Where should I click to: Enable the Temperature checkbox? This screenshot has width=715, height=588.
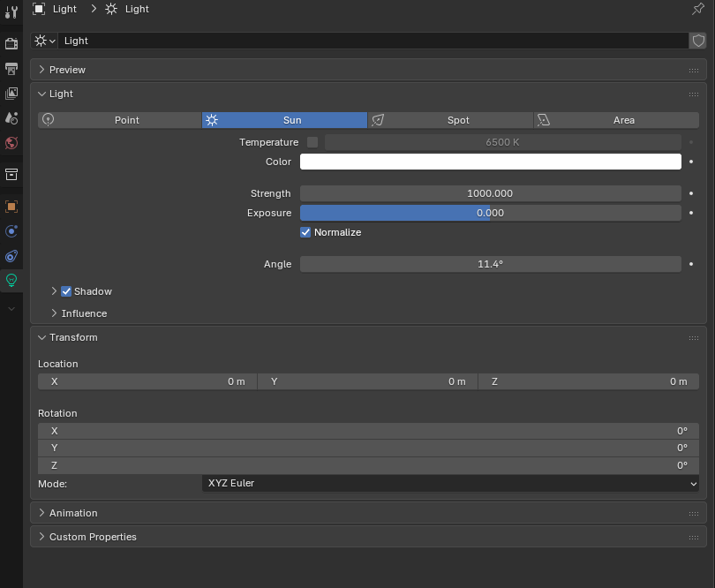(312, 142)
